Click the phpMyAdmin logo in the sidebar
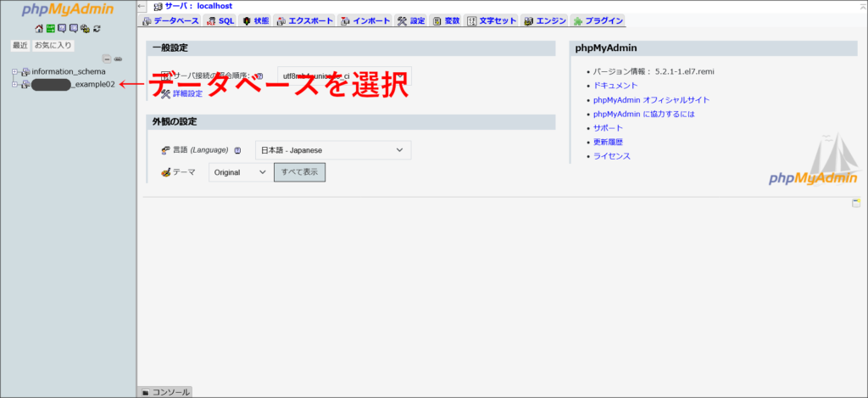The image size is (868, 398). [68, 10]
